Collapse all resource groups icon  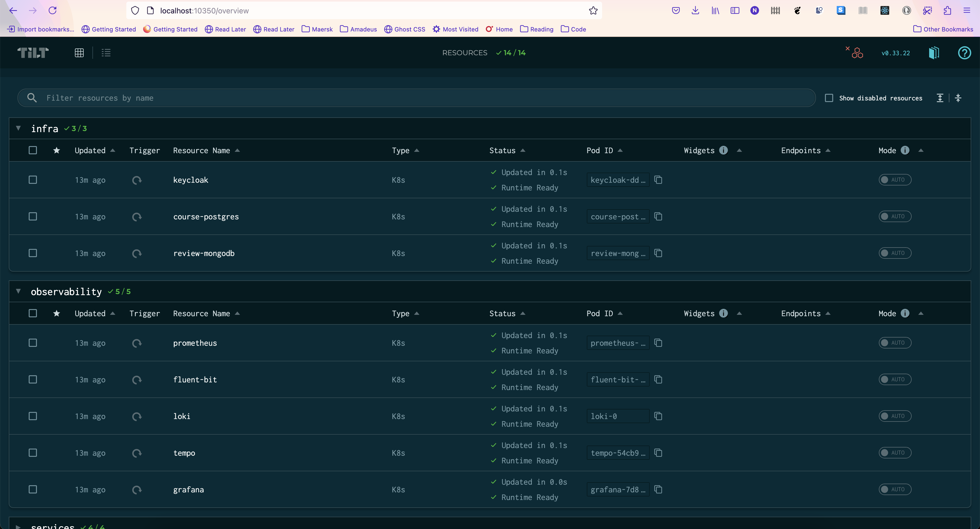pyautogui.click(x=958, y=98)
